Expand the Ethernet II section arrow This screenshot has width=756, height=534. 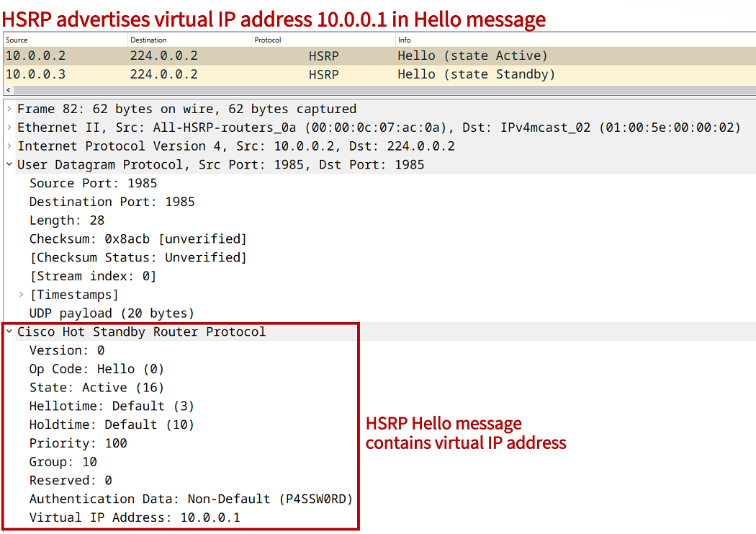(x=9, y=128)
